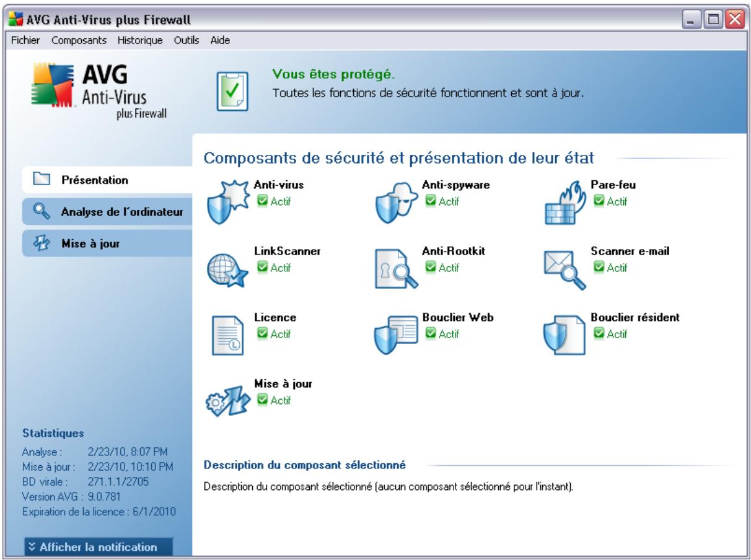Open the Anti-spyware component icon
This screenshot has width=751, height=560.
pyautogui.click(x=396, y=203)
